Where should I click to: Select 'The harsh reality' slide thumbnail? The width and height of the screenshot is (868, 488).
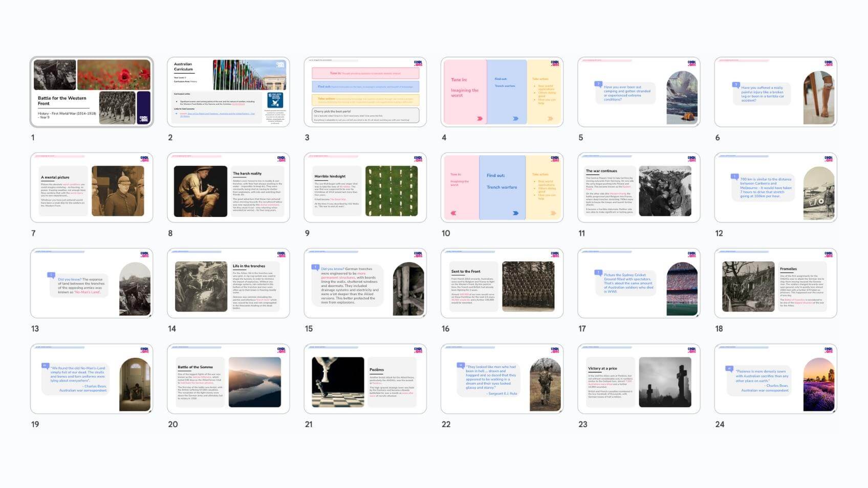click(228, 188)
